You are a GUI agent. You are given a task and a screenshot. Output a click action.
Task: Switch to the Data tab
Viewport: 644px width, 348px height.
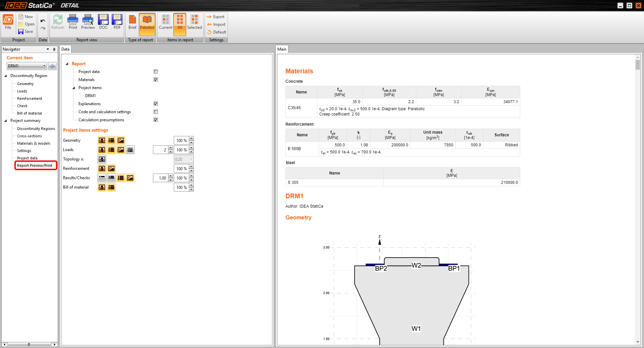coord(65,49)
